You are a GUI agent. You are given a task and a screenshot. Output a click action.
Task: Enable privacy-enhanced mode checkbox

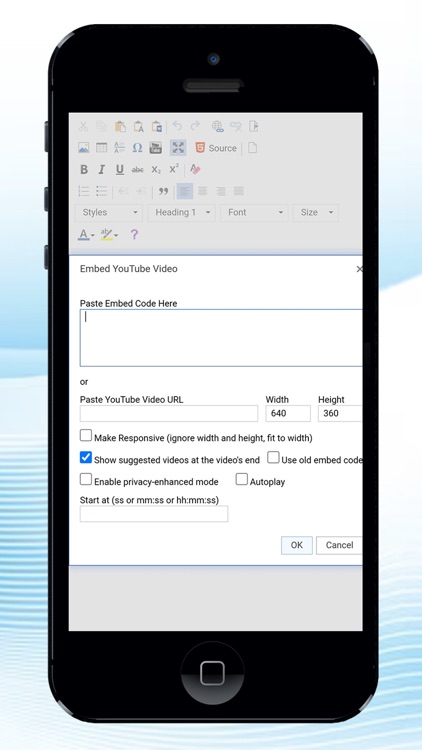click(86, 479)
